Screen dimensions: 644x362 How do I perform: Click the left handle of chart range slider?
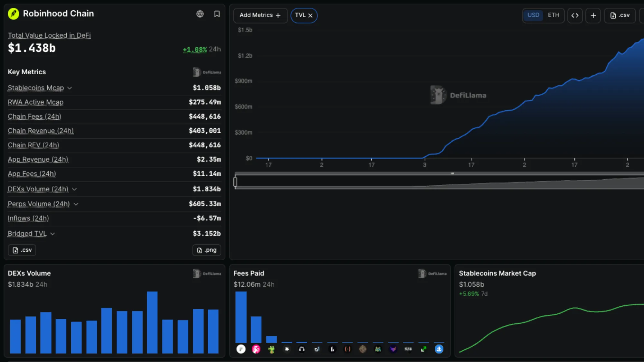tap(235, 182)
